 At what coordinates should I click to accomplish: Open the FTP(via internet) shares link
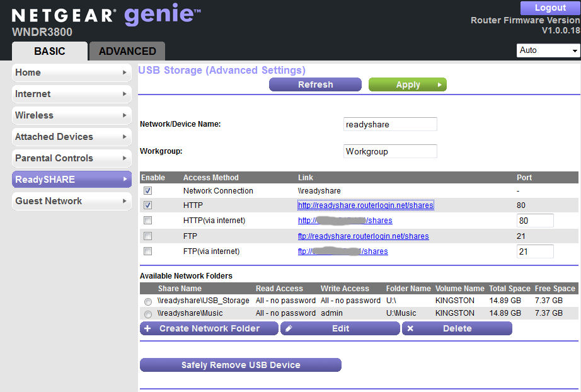(343, 251)
